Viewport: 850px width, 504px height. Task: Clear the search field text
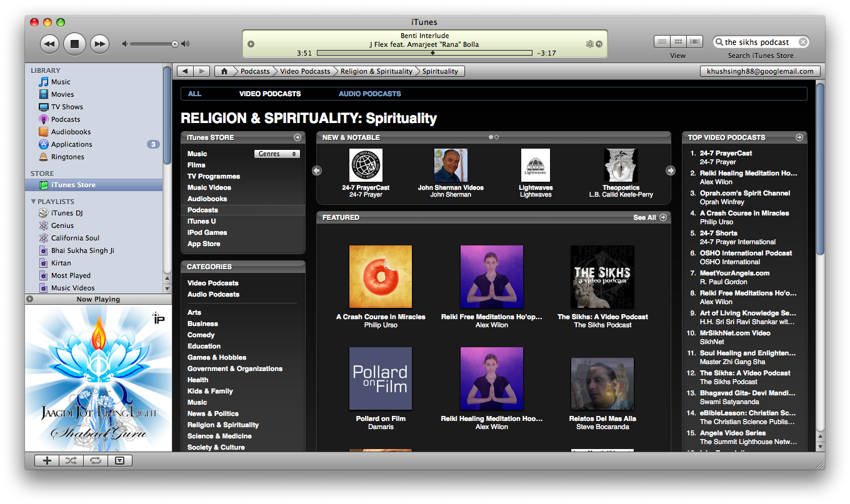point(803,42)
